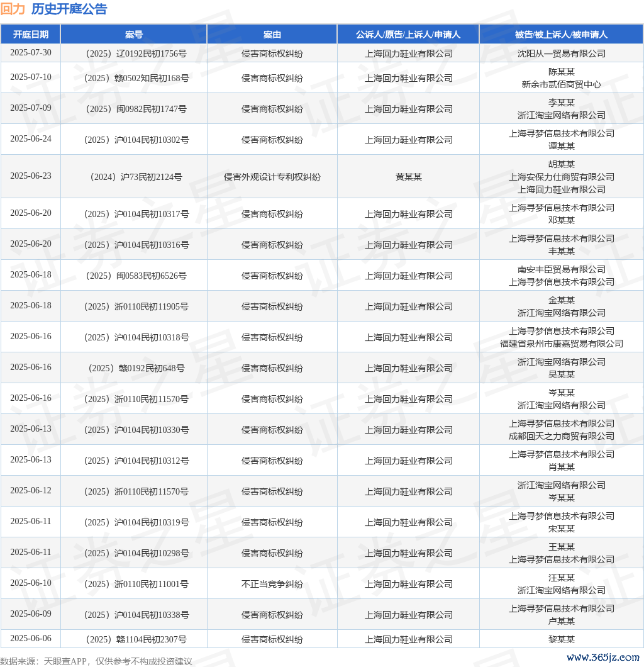Select defendant name 谭某某
Image resolution: width=644 pixels, height=667 pixels.
tap(562, 146)
